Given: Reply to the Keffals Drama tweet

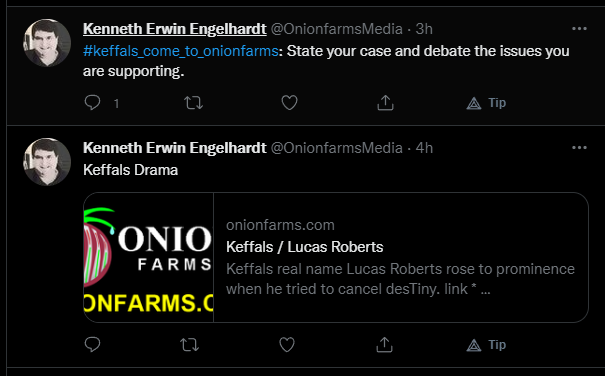Looking at the screenshot, I should click(x=92, y=344).
